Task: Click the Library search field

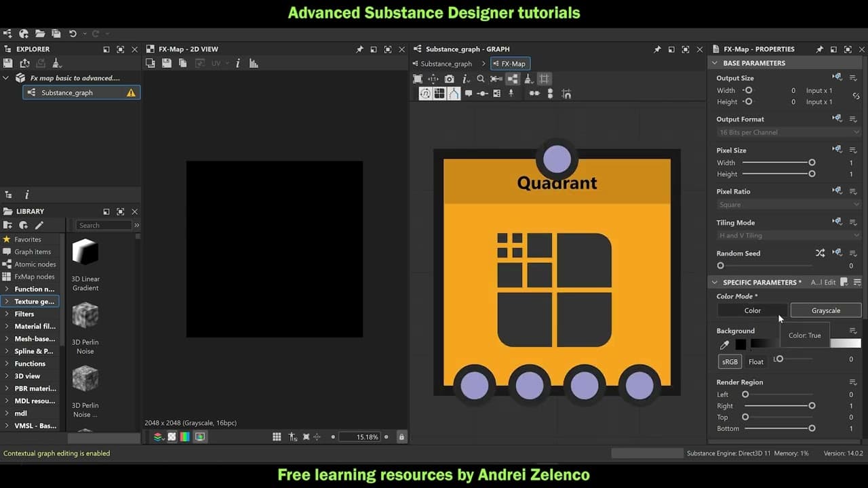Action: point(103,225)
